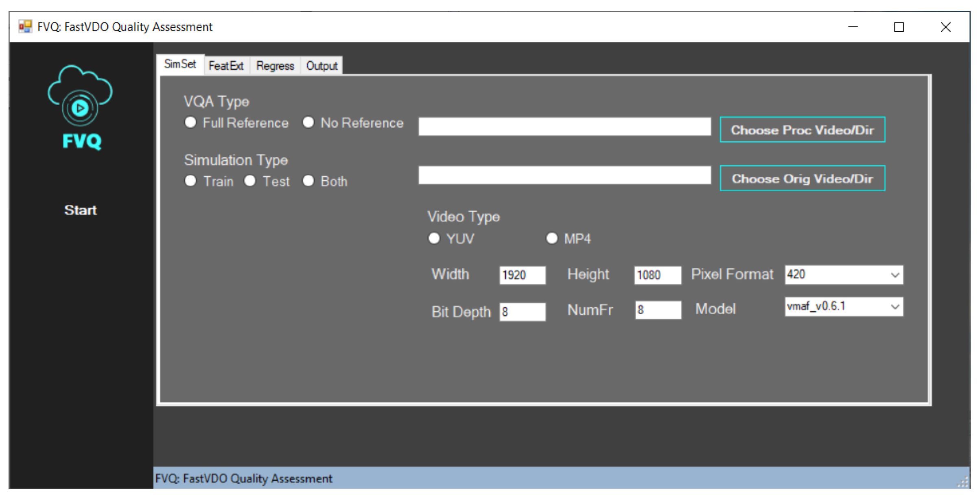This screenshot has width=980, height=499.
Task: Select Both simulation type option
Action: coord(308,181)
